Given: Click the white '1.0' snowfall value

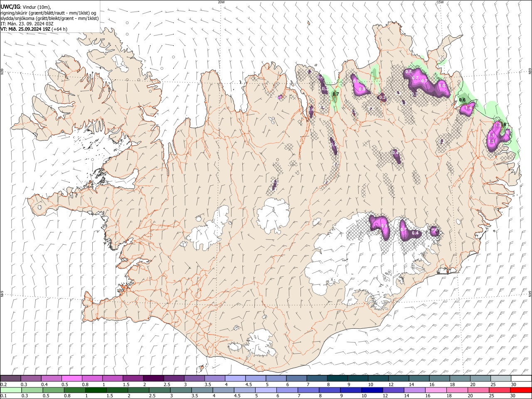Looking at the screenshot, I should coord(442,86).
